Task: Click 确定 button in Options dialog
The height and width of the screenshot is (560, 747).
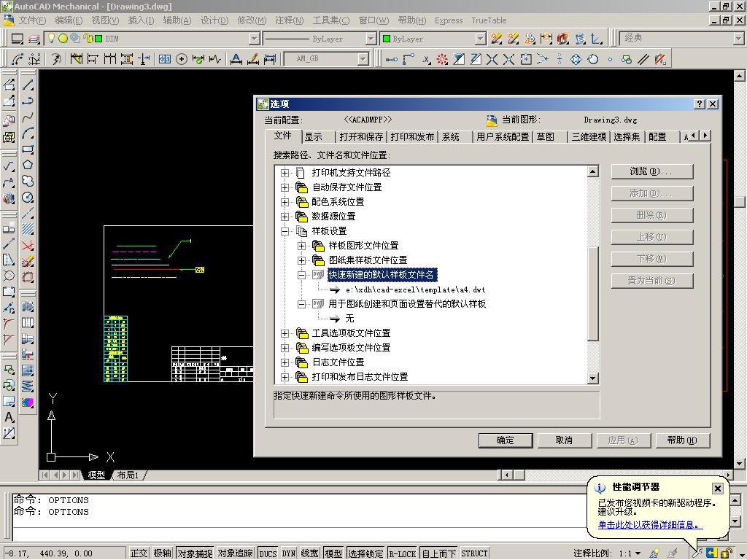Action: coord(505,440)
